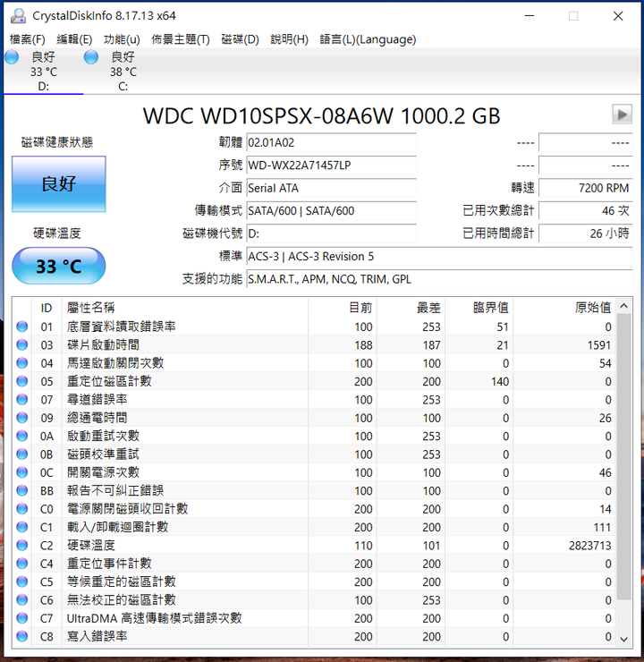Click the next disk arrow button
644x662 pixels.
click(622, 115)
